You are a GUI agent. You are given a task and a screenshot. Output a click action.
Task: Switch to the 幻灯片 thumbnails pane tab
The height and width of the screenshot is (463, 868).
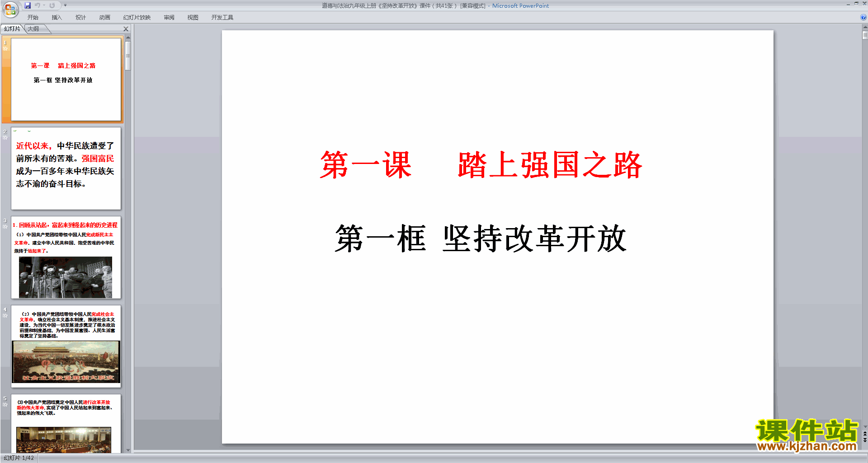coord(12,29)
